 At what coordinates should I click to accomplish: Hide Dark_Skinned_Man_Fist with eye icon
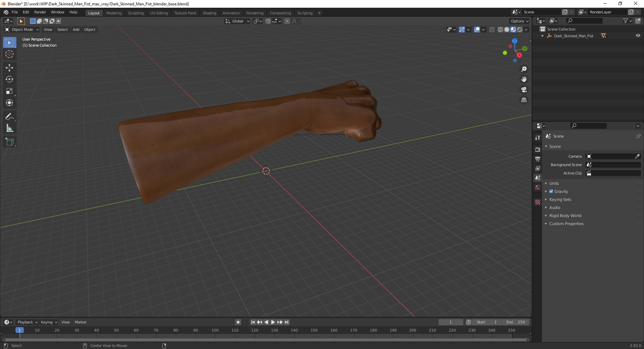(x=638, y=36)
